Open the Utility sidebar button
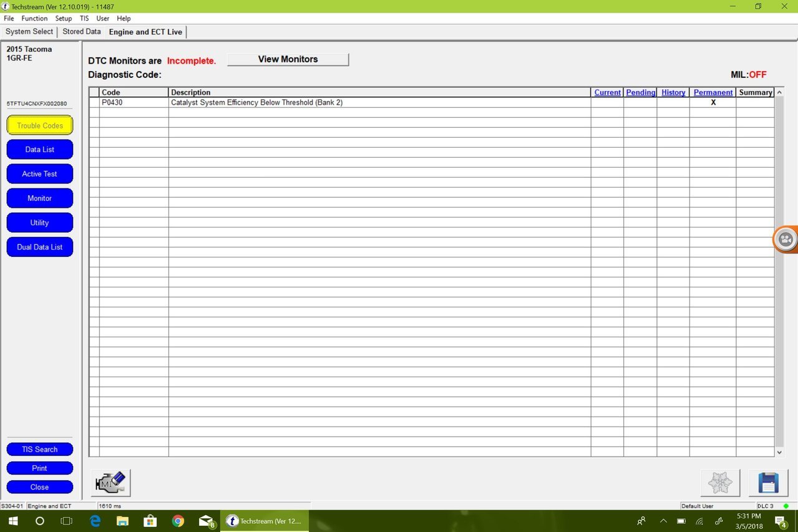Image resolution: width=798 pixels, height=532 pixels. (x=40, y=223)
